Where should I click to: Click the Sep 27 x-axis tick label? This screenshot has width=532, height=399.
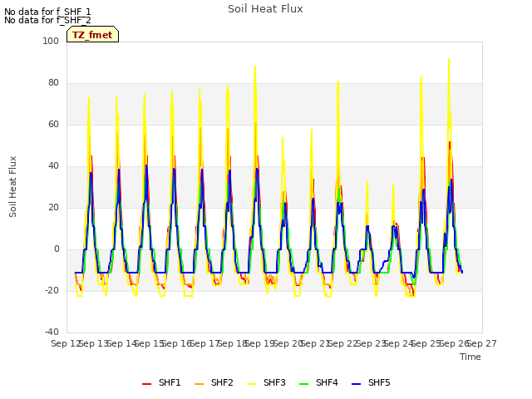[x=482, y=343]
